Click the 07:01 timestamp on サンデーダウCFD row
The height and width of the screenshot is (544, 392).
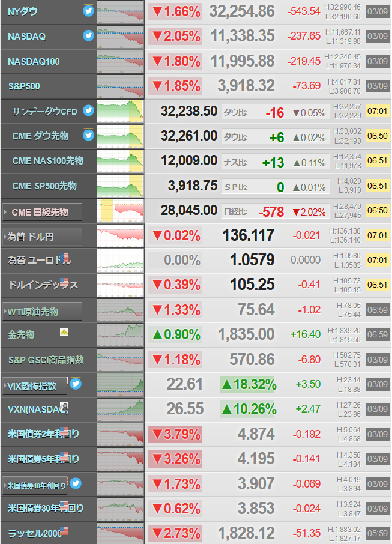click(378, 111)
